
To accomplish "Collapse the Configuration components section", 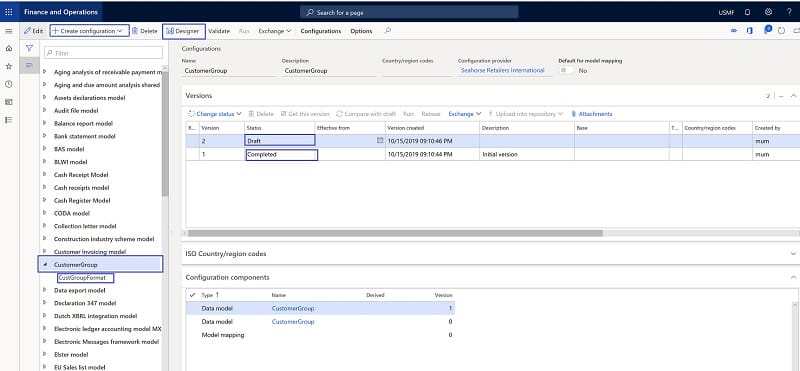I will pyautogui.click(x=793, y=277).
